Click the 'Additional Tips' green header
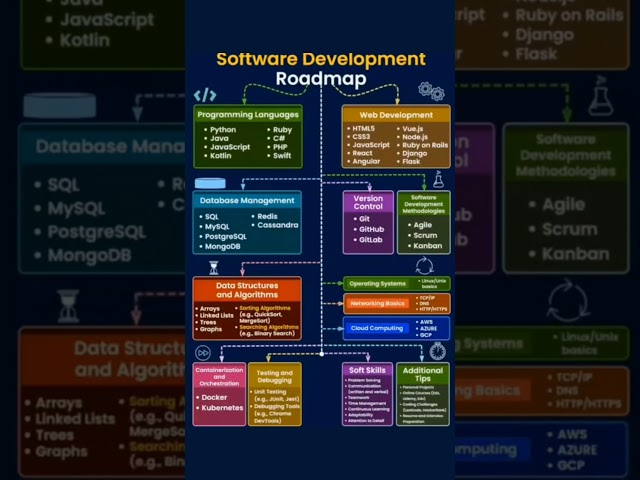 pyautogui.click(x=422, y=374)
